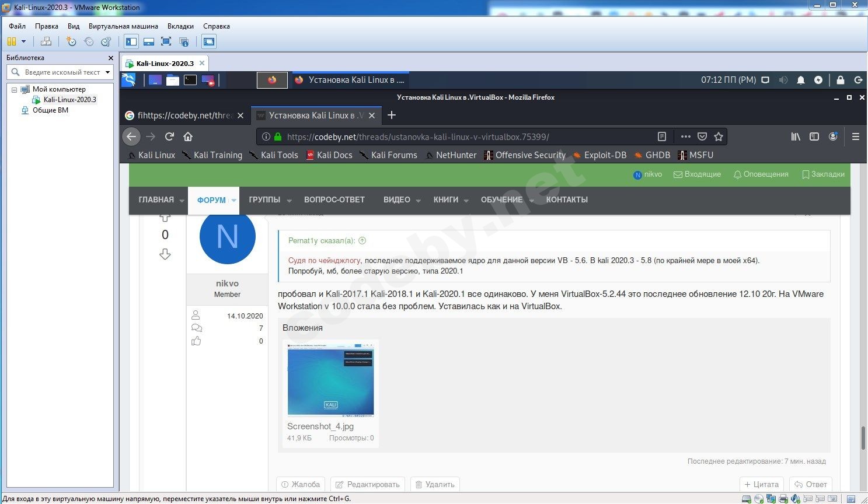Click the Редактировать post button

tap(367, 484)
